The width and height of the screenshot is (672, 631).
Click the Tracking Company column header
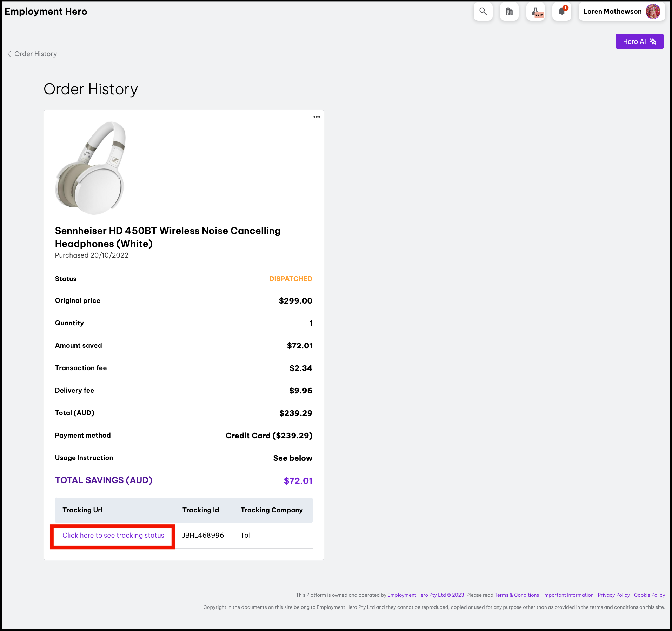point(272,510)
